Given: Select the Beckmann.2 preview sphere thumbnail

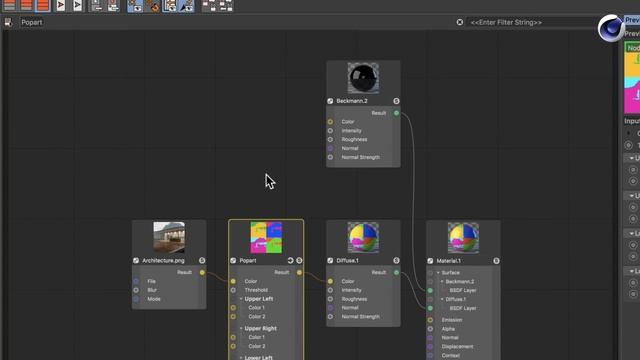Looking at the screenshot, I should tap(363, 78).
